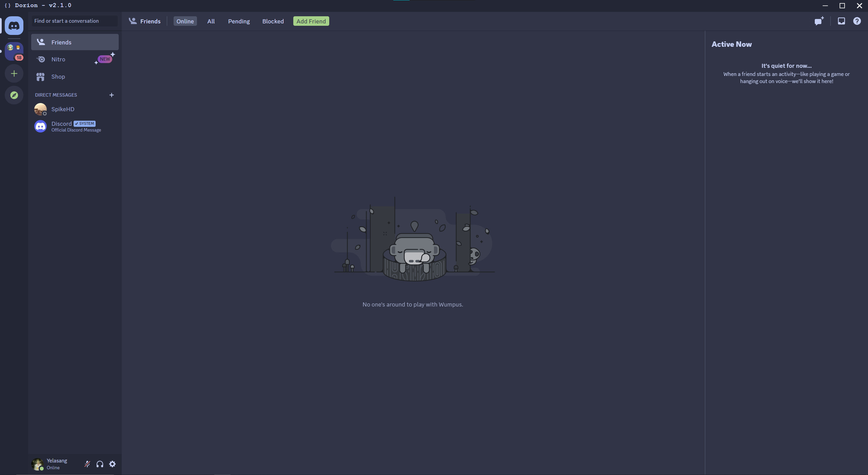
Task: Open Discord home direct messages icon
Action: click(x=14, y=25)
